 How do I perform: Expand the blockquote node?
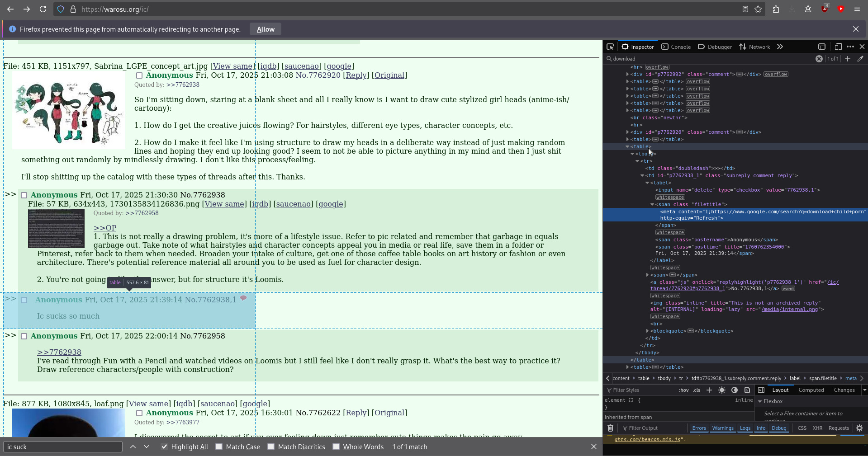pyautogui.click(x=647, y=331)
